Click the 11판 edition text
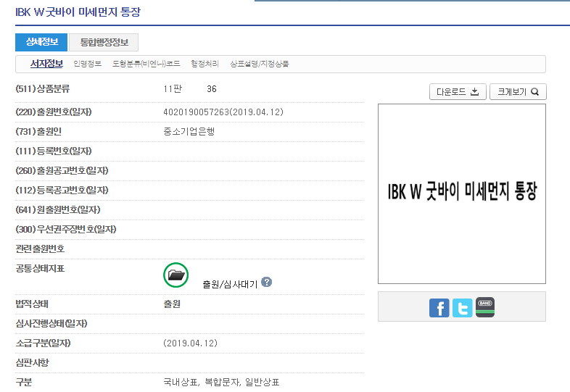 pyautogui.click(x=173, y=89)
